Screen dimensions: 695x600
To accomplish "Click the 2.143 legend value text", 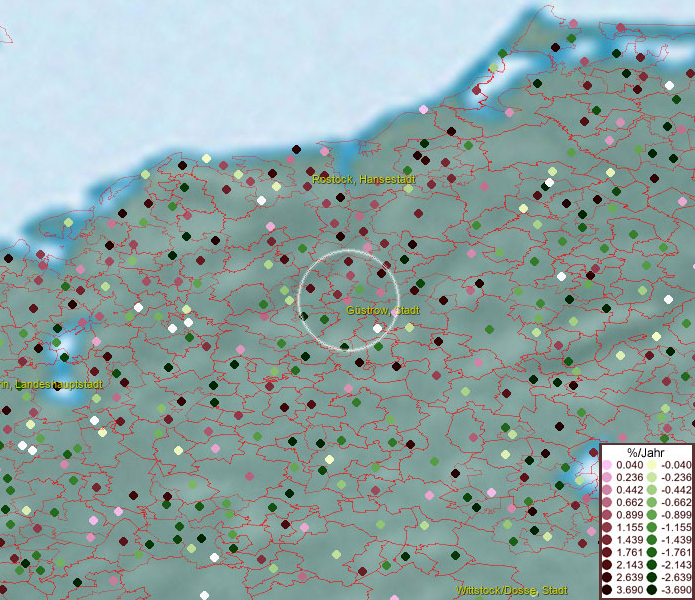I will 630,566.
